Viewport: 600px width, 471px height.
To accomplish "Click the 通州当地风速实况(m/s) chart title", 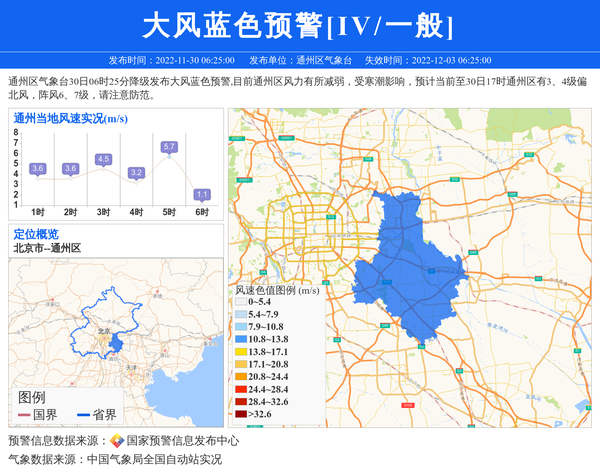I will pyautogui.click(x=70, y=119).
